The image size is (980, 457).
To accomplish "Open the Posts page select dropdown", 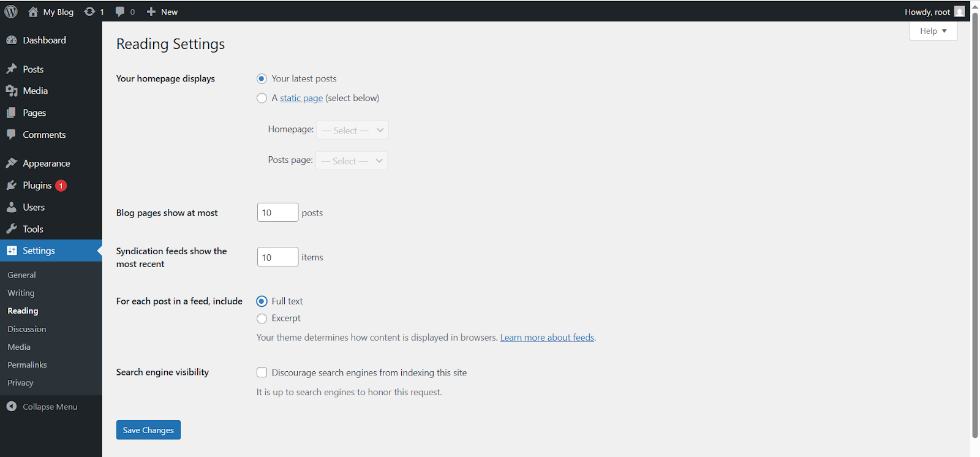I will pyautogui.click(x=352, y=161).
